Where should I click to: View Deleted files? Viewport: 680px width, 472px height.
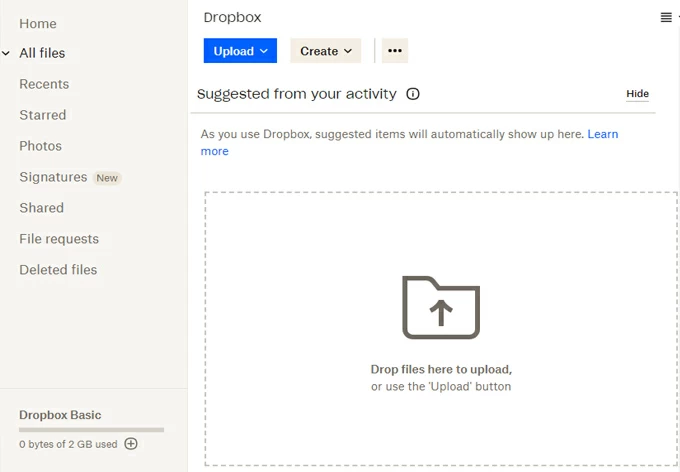click(58, 270)
